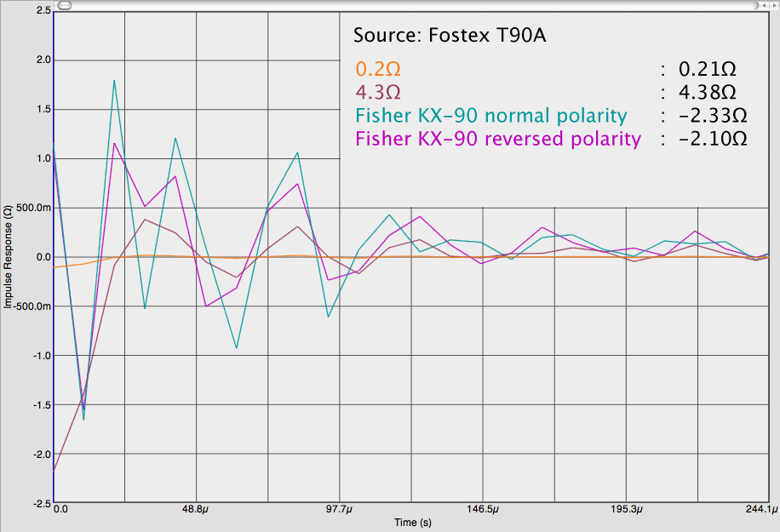Click the 244.1µ time axis tick label

[x=761, y=510]
